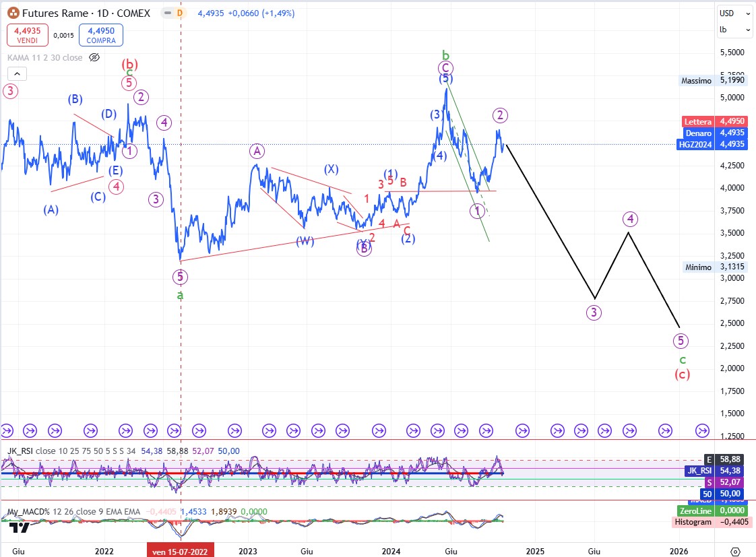756x557 pixels.
Task: Open the lb unit dropdown
Action: [734, 30]
